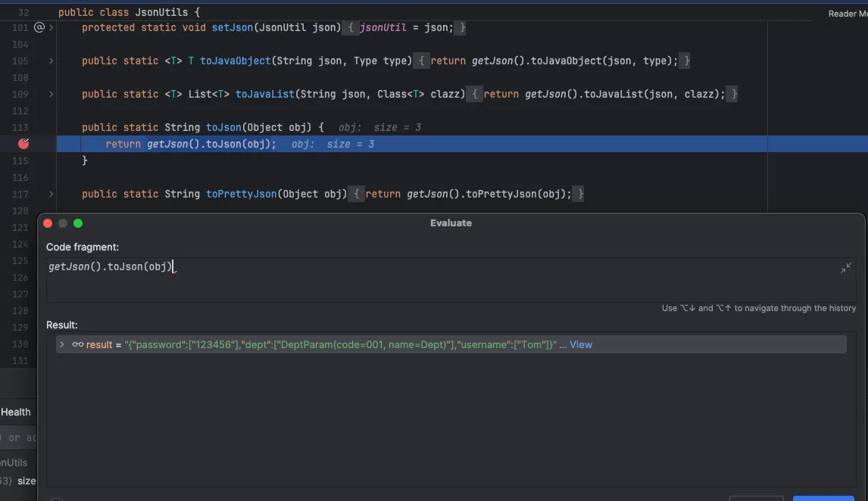Image resolution: width=868 pixels, height=501 pixels.
Task: Zoom the Evaluate dialog with the green button
Action: pos(78,223)
